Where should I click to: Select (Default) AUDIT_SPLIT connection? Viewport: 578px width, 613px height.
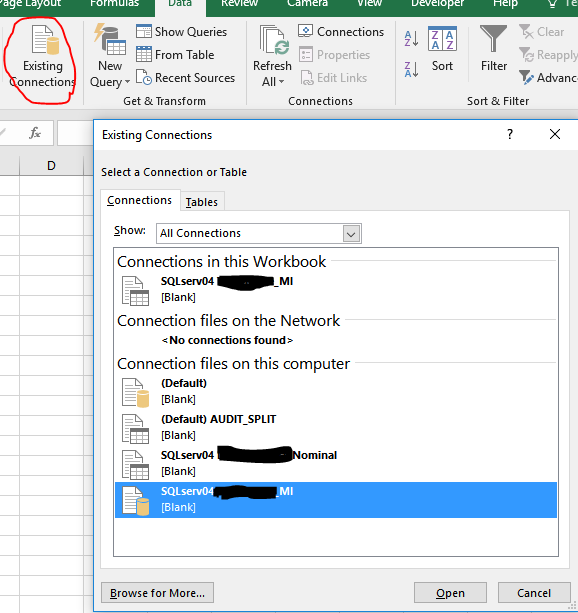336,427
